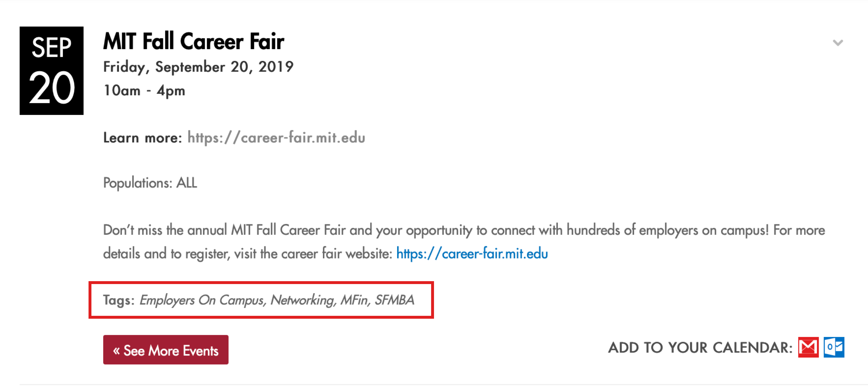Add event to Outlook calendar
The width and height of the screenshot is (868, 389).
(x=834, y=347)
